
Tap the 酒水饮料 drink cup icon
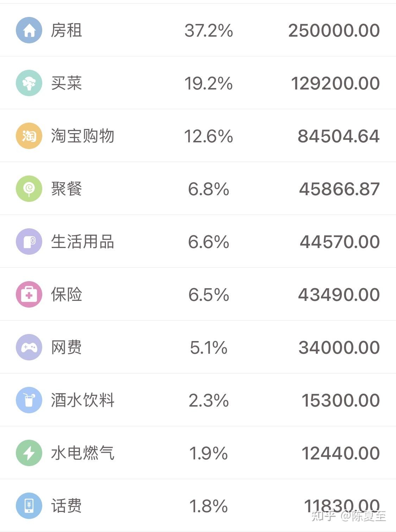pos(29,400)
